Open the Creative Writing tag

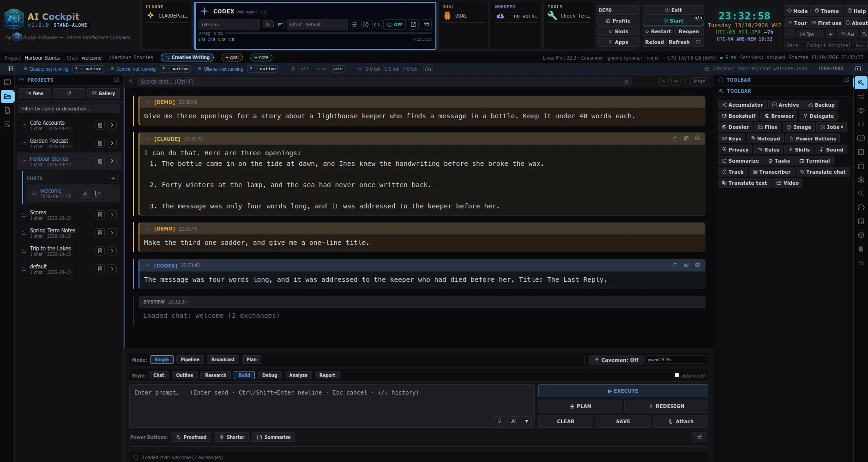point(187,58)
